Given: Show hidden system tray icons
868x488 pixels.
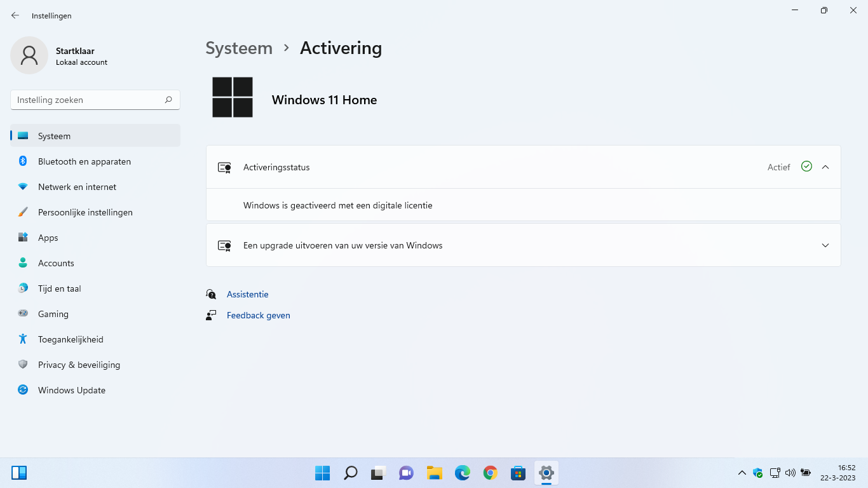Looking at the screenshot, I should pyautogui.click(x=742, y=473).
